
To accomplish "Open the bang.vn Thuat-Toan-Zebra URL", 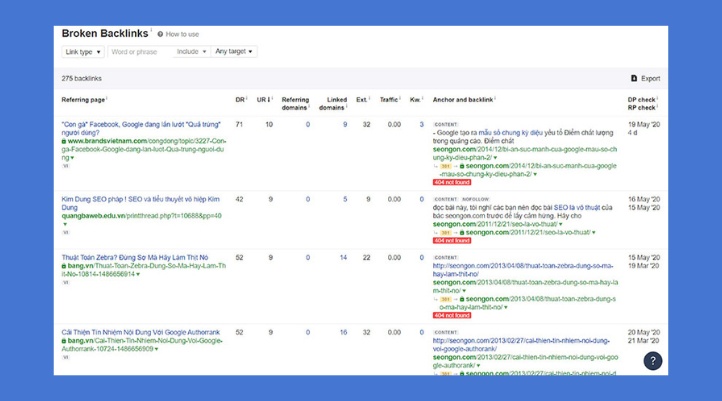I will click(x=144, y=270).
